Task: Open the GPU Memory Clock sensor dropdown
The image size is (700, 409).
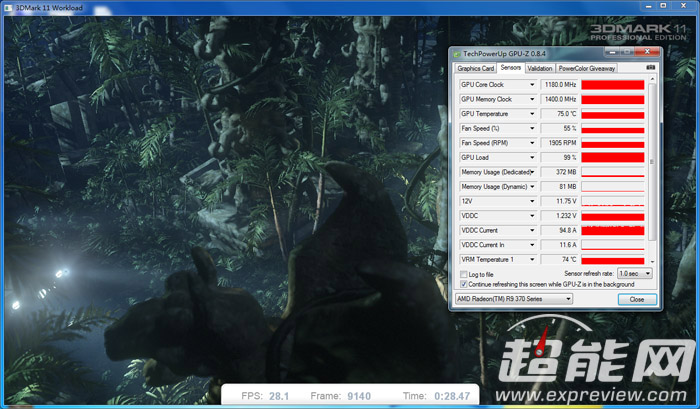Action: pyautogui.click(x=532, y=99)
